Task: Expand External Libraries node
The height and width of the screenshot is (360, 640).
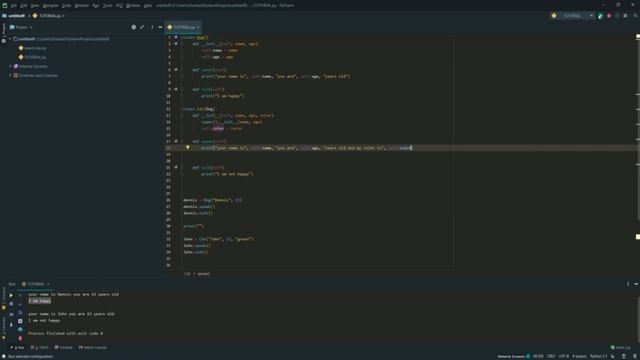Action: (x=11, y=66)
